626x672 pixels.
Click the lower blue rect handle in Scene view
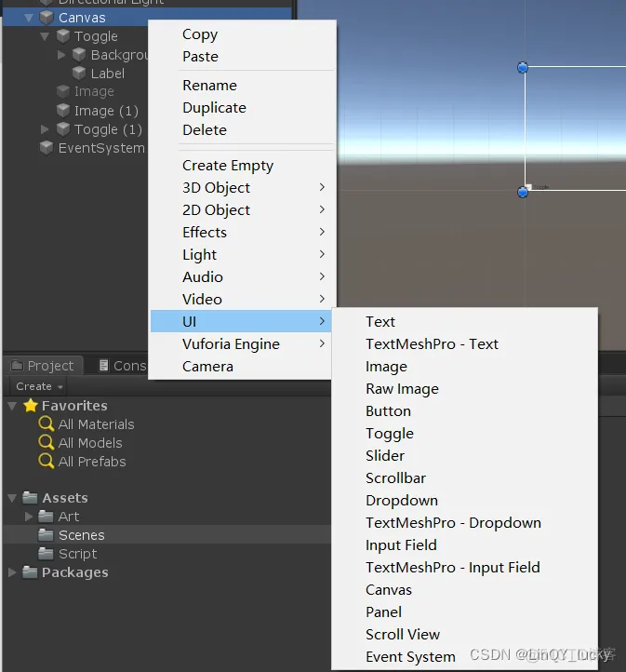523,192
